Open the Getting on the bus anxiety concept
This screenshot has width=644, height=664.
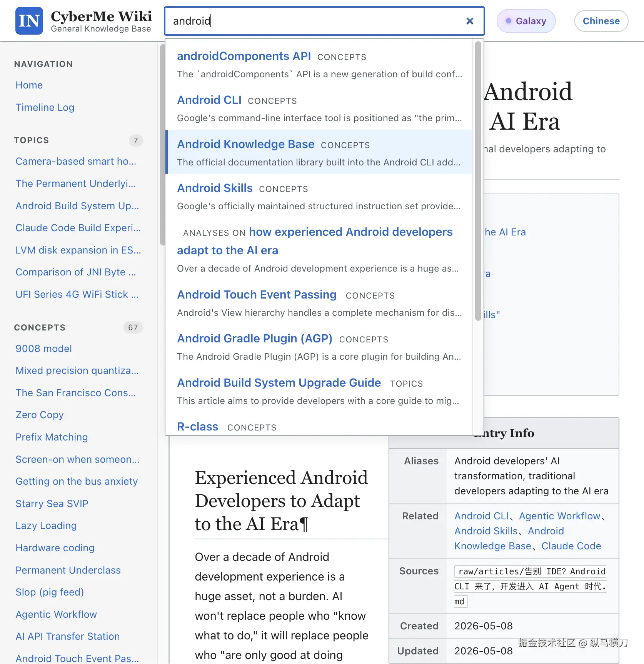(x=77, y=481)
